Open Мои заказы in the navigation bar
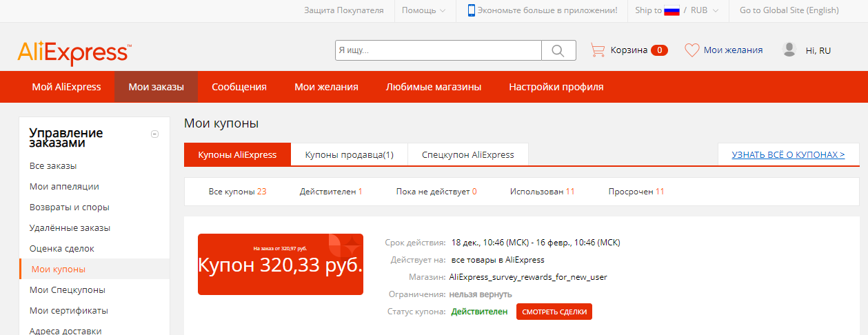 tap(156, 87)
